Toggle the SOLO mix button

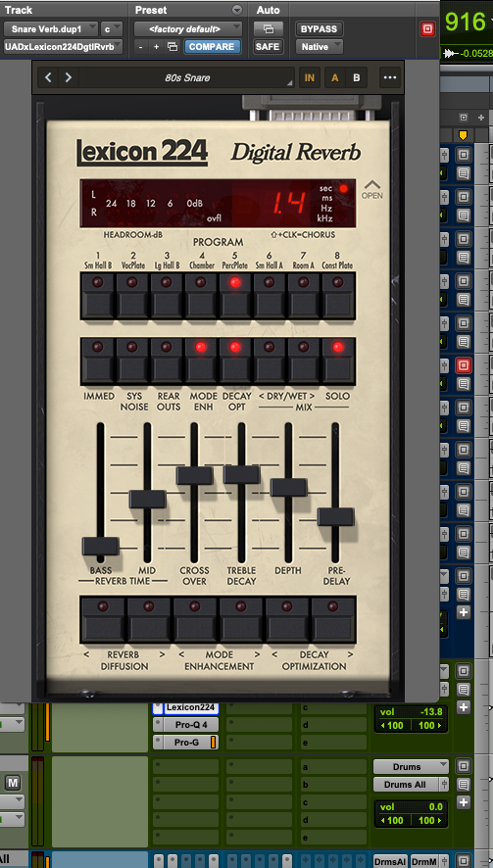point(338,361)
